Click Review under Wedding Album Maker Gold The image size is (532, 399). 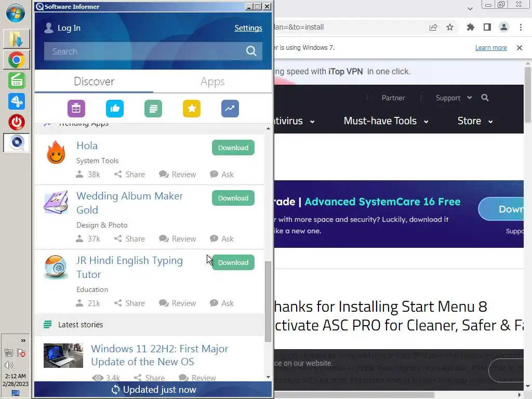(x=178, y=239)
